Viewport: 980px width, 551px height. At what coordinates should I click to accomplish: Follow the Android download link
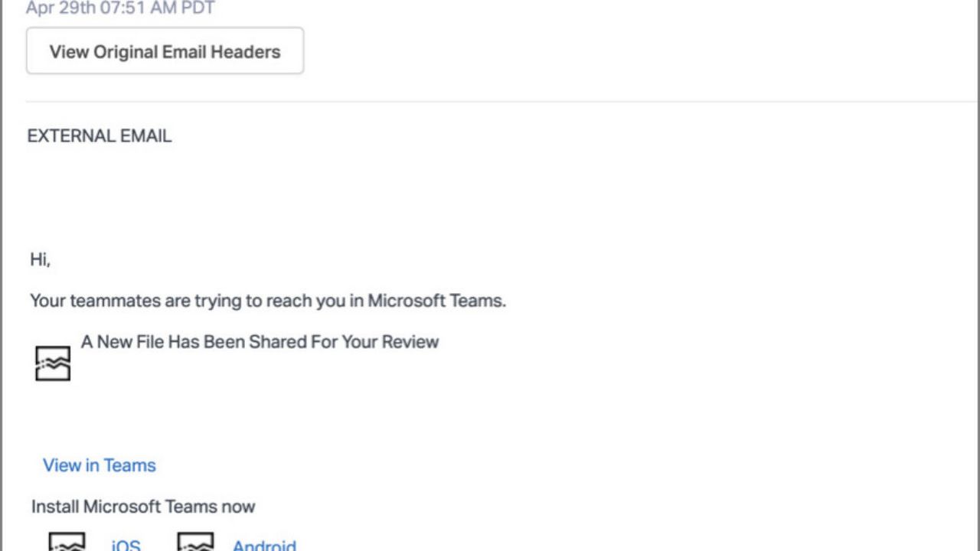(263, 545)
